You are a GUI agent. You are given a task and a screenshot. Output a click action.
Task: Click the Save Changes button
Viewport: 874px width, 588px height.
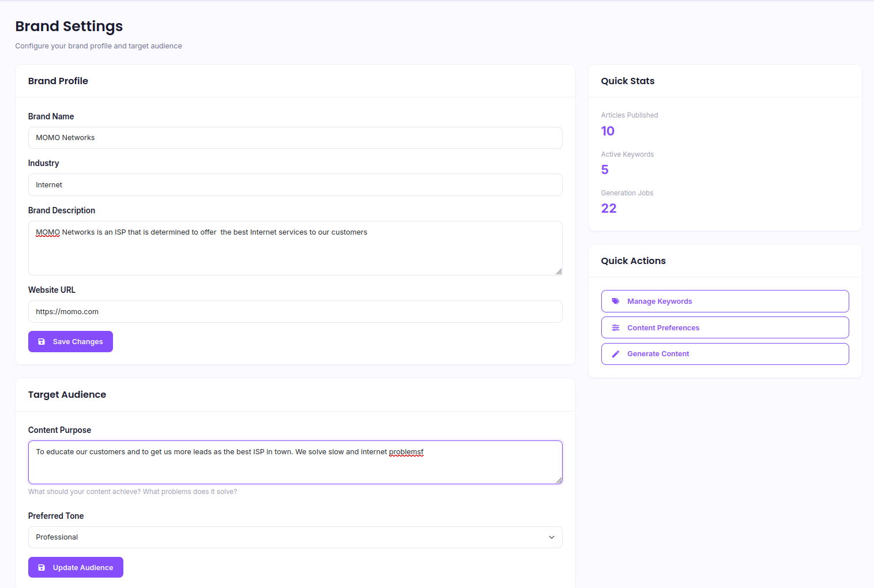70,341
